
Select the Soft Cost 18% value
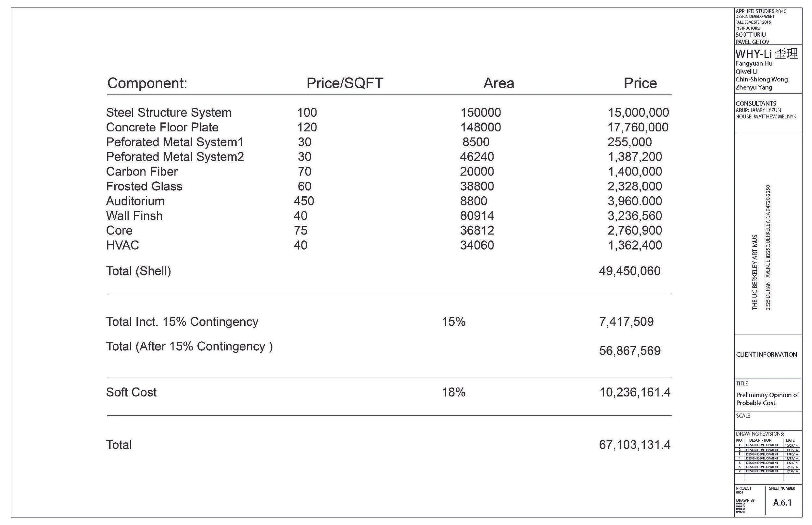click(453, 392)
